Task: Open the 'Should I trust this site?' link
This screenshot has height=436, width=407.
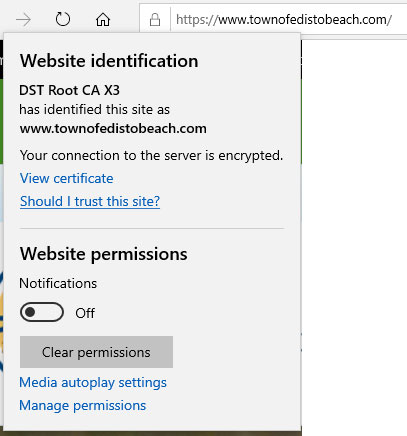Action: (90, 201)
